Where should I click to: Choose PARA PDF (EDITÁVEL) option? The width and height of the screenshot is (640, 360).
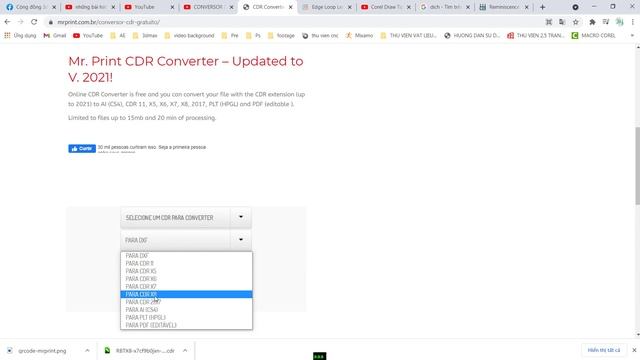pos(187,325)
